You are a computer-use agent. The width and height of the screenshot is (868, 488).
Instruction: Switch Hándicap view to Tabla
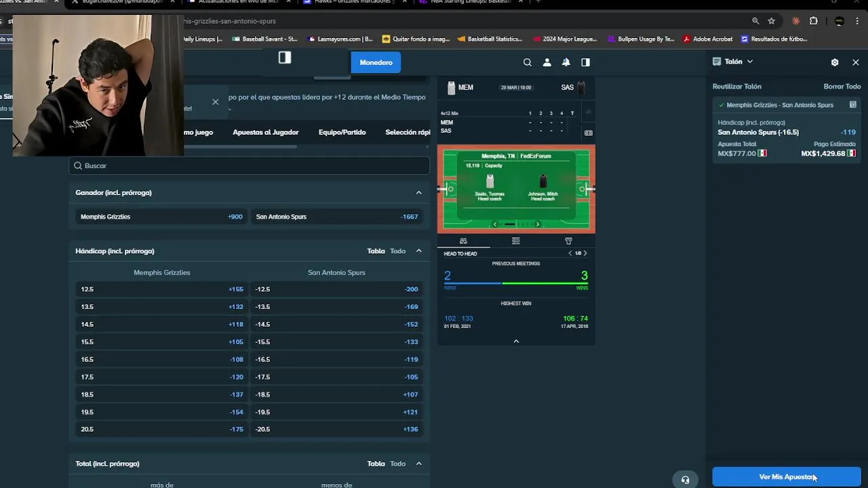tap(376, 251)
